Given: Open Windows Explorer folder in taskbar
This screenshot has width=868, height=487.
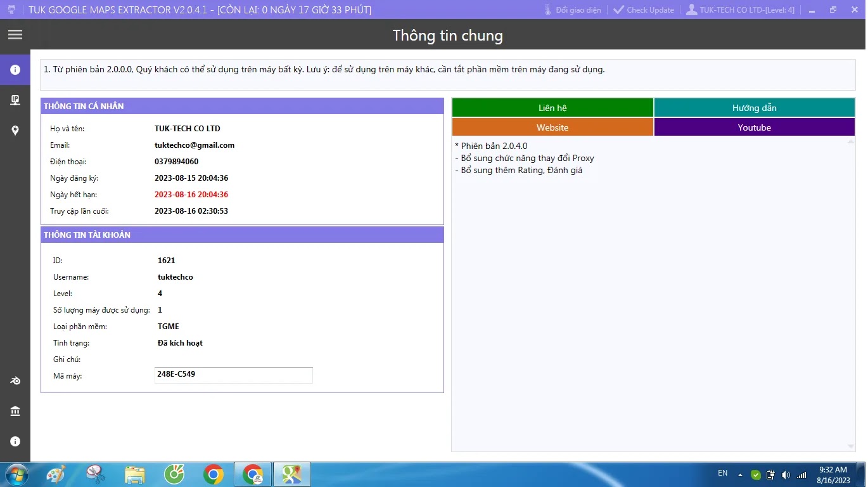Looking at the screenshot, I should pyautogui.click(x=134, y=474).
